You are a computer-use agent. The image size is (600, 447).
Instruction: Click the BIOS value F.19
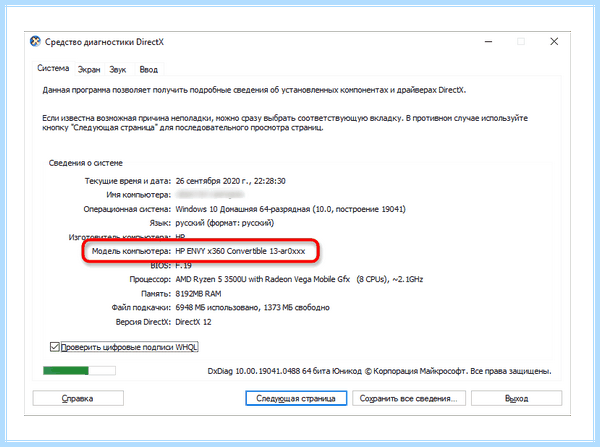pos(183,265)
